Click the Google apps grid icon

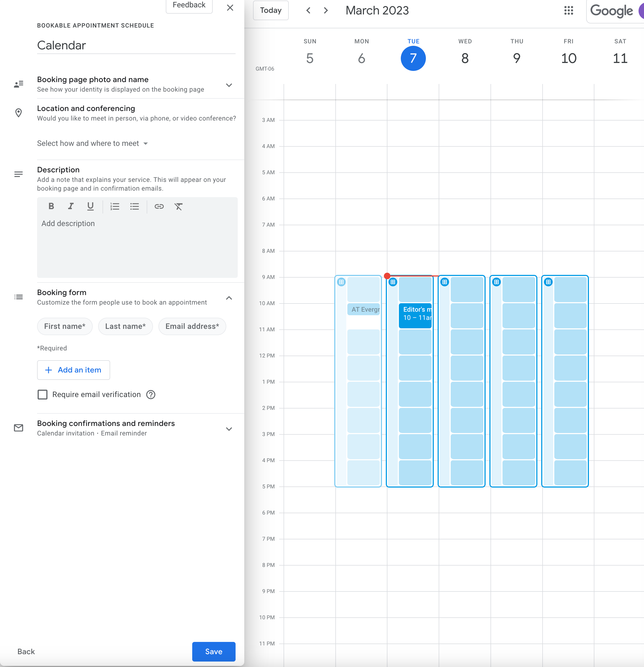pyautogui.click(x=570, y=10)
